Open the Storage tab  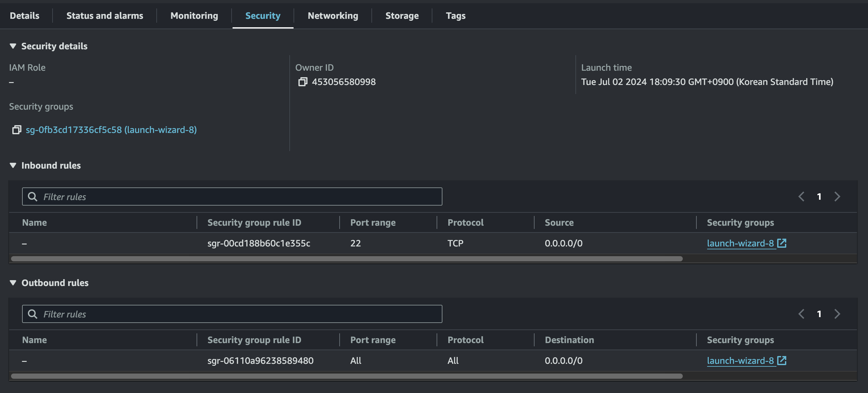(402, 16)
